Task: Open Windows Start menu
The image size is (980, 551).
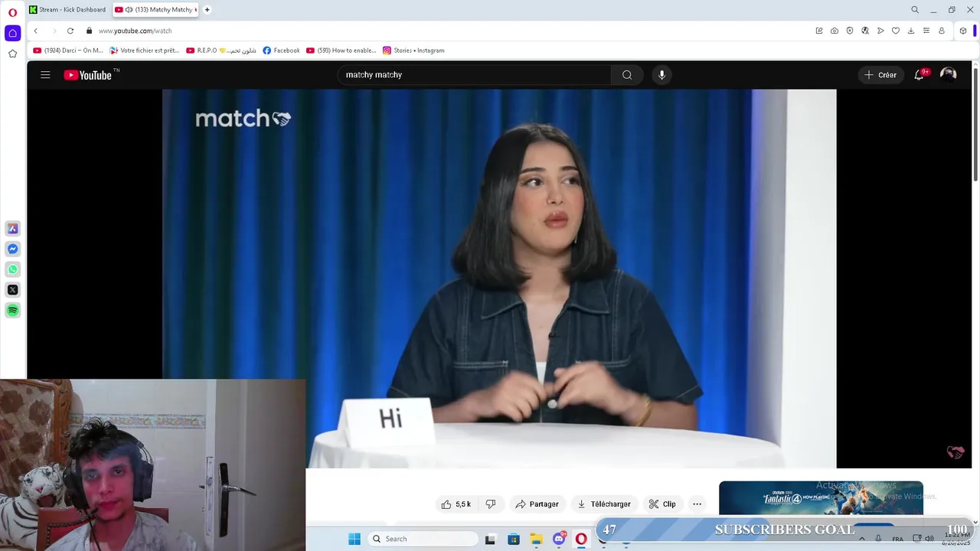Action: pyautogui.click(x=354, y=539)
